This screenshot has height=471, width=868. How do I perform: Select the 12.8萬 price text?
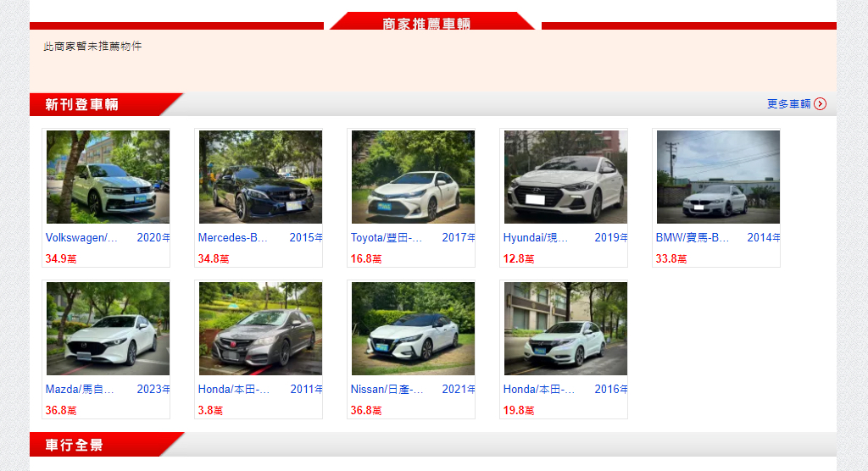click(519, 258)
